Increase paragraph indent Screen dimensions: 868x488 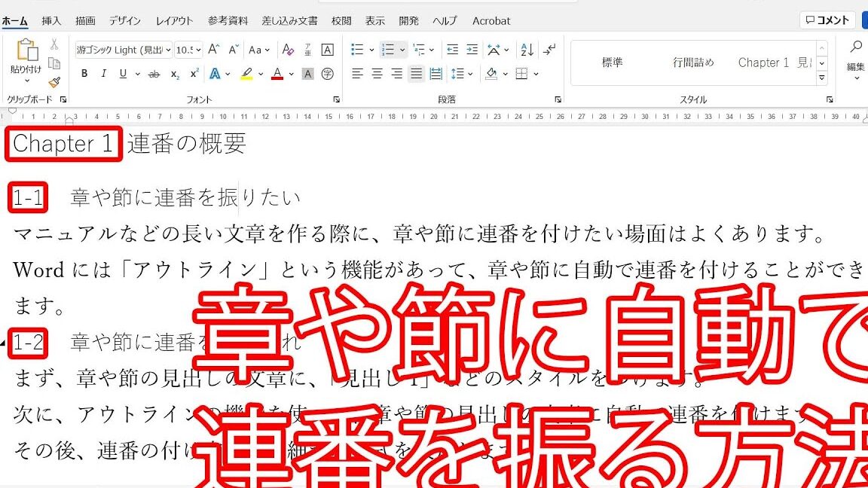pyautogui.click(x=472, y=50)
